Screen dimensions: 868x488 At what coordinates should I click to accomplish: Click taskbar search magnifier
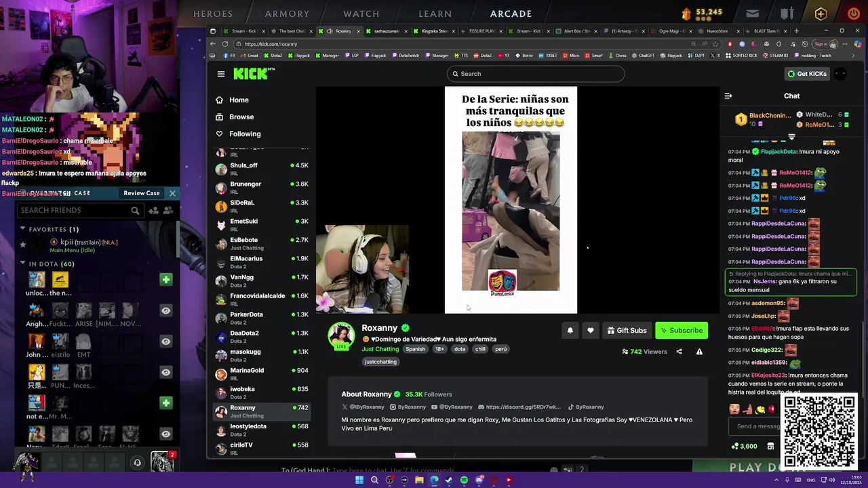point(374,480)
